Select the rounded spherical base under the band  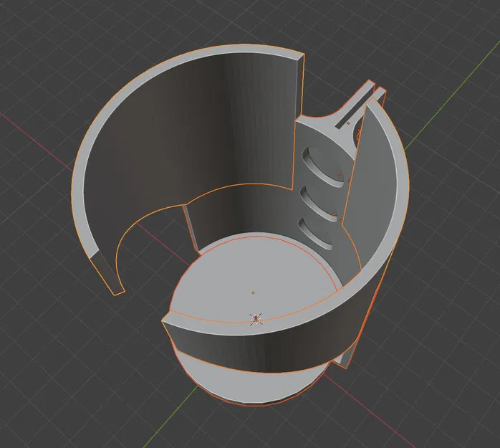252,380
